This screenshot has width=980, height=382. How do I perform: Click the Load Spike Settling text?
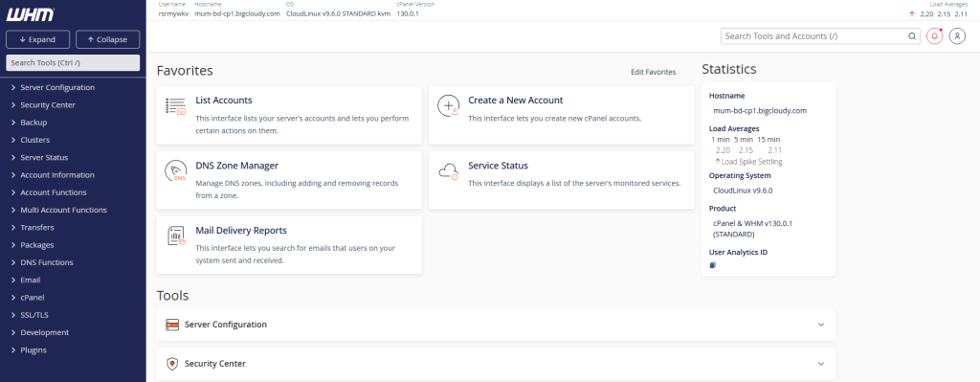coord(752,161)
